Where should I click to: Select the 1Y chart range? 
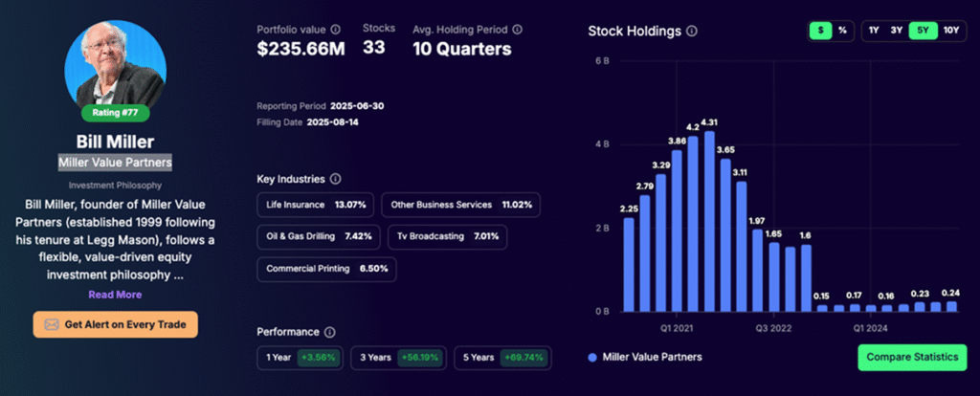[875, 31]
